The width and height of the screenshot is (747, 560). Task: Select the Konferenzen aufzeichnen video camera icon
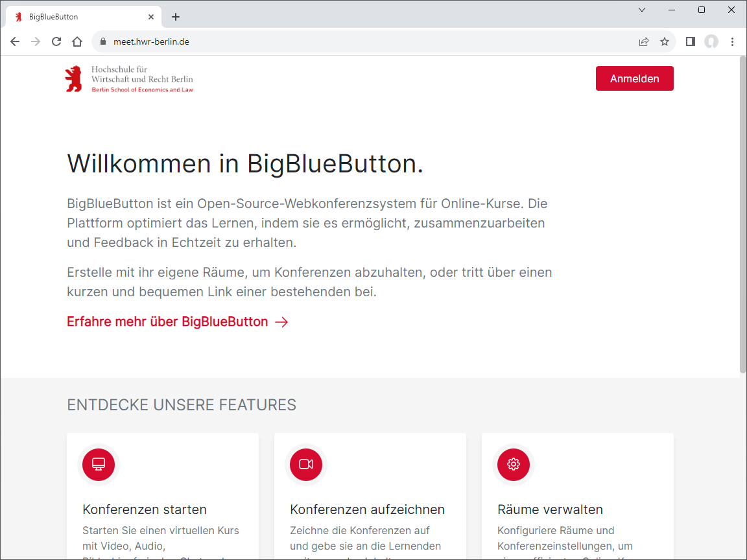(305, 464)
